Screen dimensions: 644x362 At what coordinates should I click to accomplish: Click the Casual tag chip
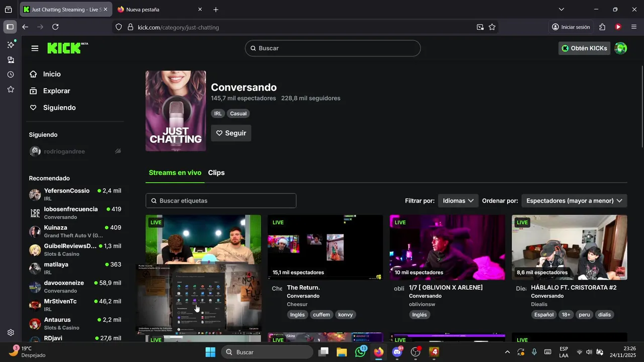point(238,114)
